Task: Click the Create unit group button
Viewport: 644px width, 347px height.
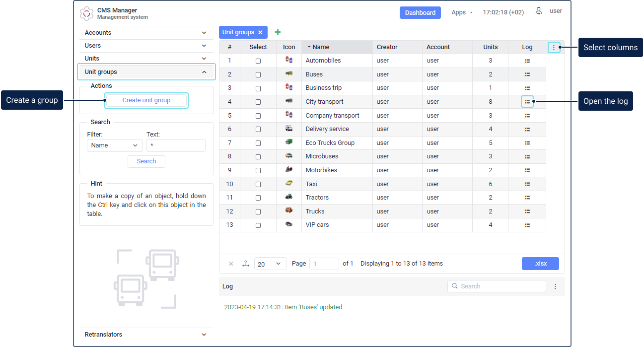Action: (x=146, y=100)
